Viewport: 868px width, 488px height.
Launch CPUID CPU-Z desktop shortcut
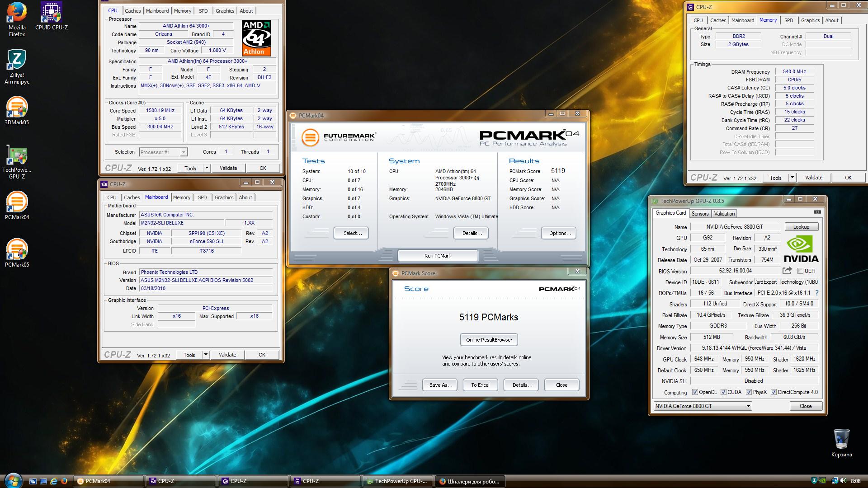tap(52, 16)
